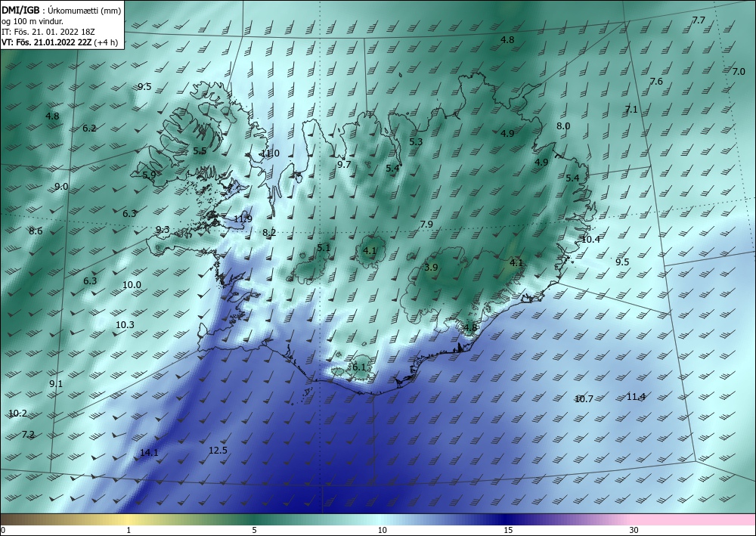Click the 'og 100 m vindur.' legend line
This screenshot has height=536, width=756.
33,20
